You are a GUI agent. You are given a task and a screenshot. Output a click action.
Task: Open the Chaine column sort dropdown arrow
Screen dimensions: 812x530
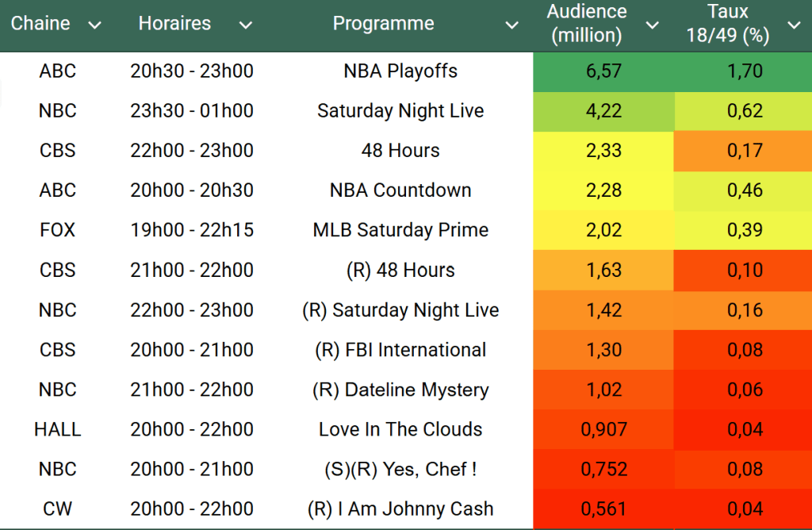pyautogui.click(x=95, y=25)
